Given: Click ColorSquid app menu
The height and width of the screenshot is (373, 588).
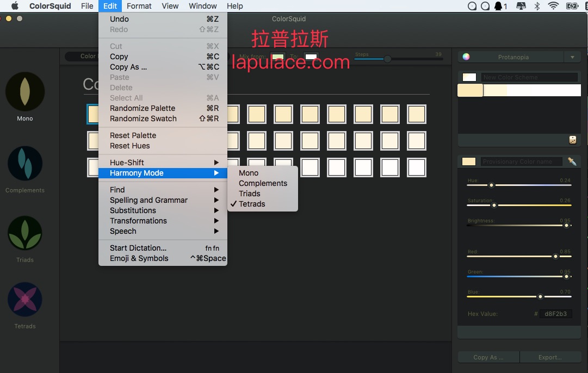Looking at the screenshot, I should pyautogui.click(x=50, y=6).
